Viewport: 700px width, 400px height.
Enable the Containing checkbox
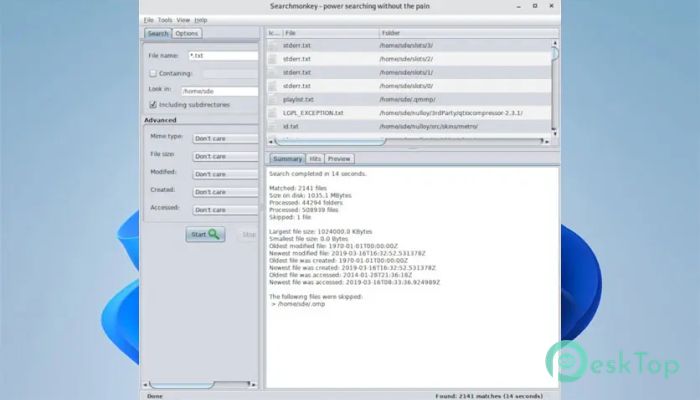tap(153, 73)
